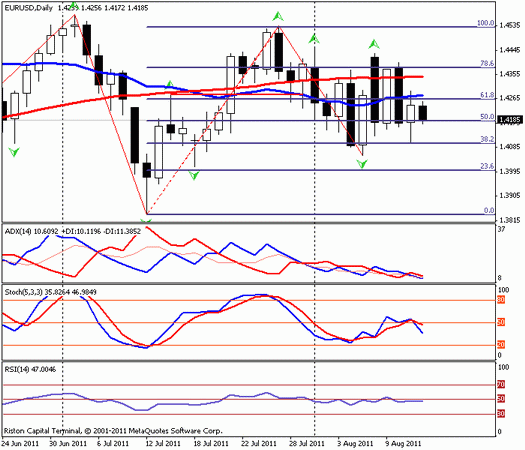This screenshot has width=525, height=450.
Task: Click the 61.8 Fibonacci level label
Action: click(488, 95)
